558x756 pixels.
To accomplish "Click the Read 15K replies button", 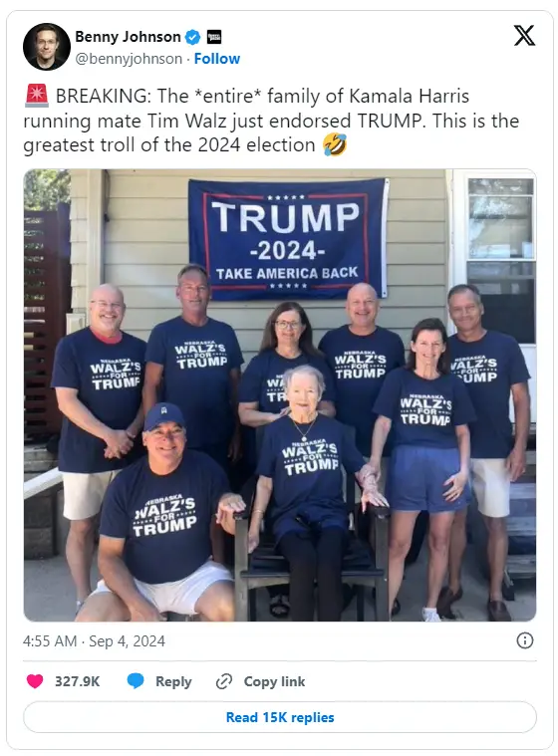I will [x=280, y=717].
